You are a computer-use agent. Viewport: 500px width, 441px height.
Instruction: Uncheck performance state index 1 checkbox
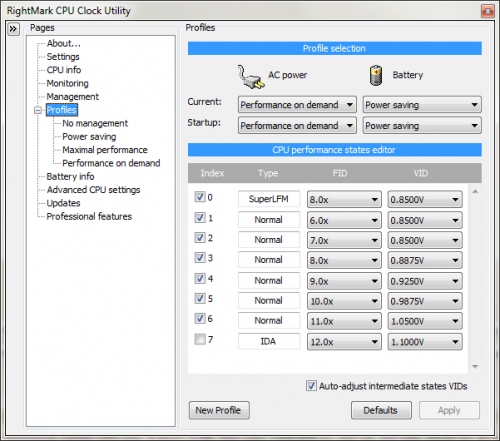(x=200, y=218)
